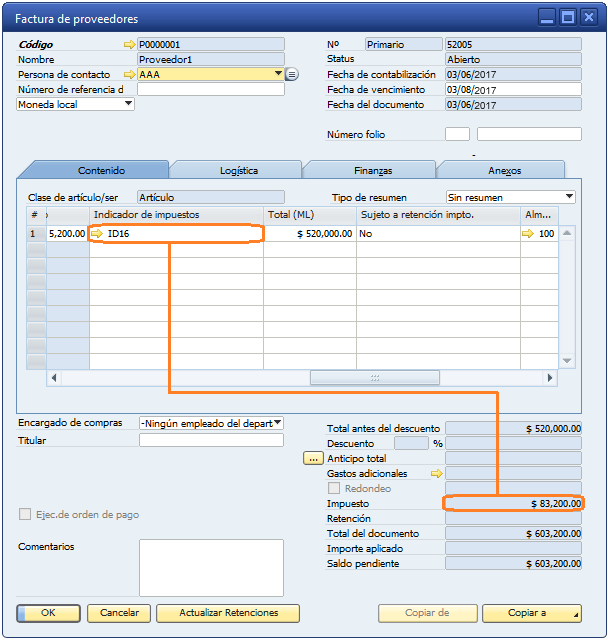This screenshot has height=640, width=608.
Task: Click the Gastos adicionales link arrow
Action: coord(436,474)
